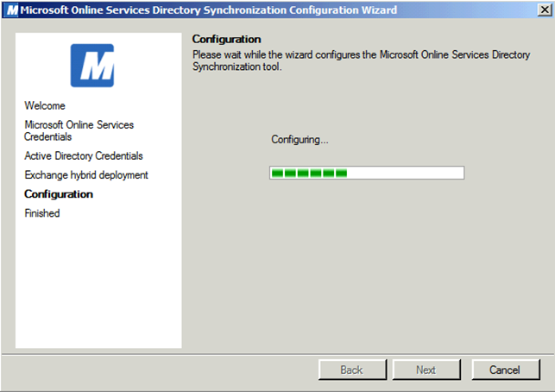
Task: Close the Configuration Wizard window
Action: pos(545,9)
